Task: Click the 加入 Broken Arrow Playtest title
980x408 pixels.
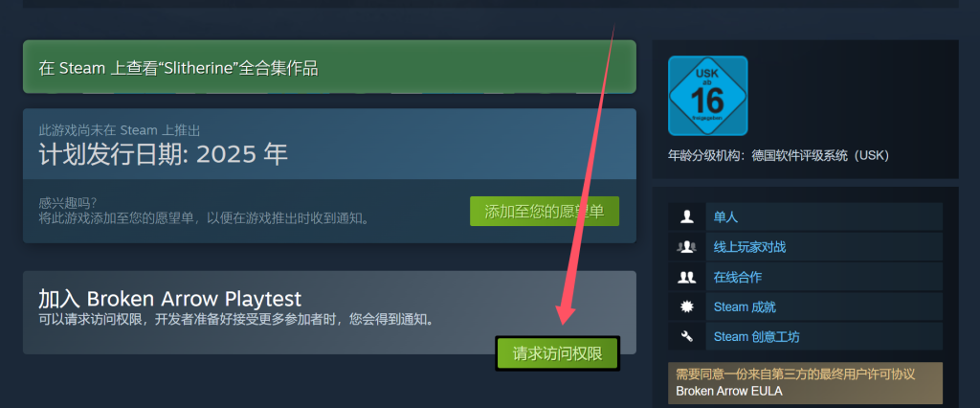Action: tap(169, 298)
